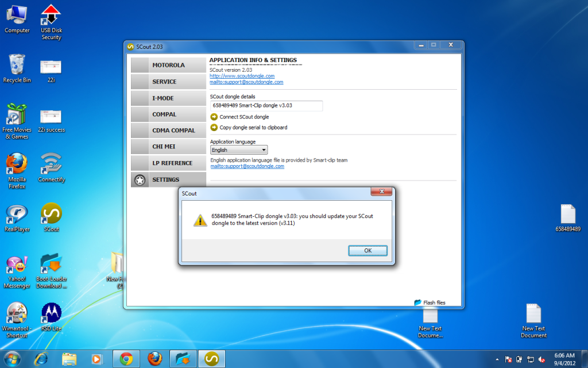Go to the COMPAL section
Screen dimensions: 588x368
point(168,114)
